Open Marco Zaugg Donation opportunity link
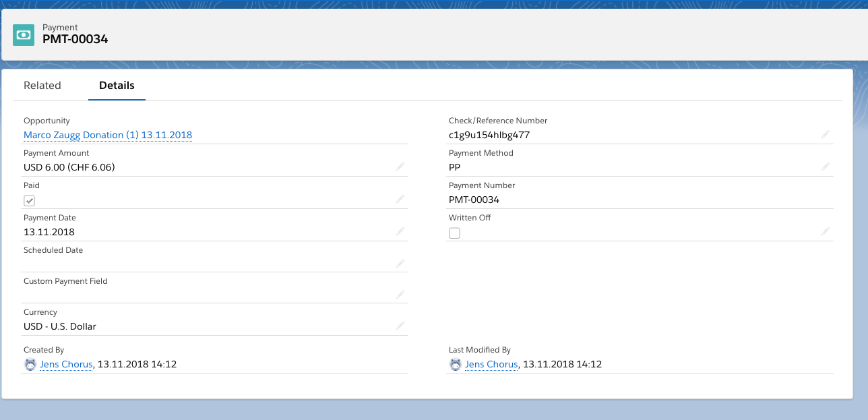This screenshot has height=420, width=868. pos(108,135)
